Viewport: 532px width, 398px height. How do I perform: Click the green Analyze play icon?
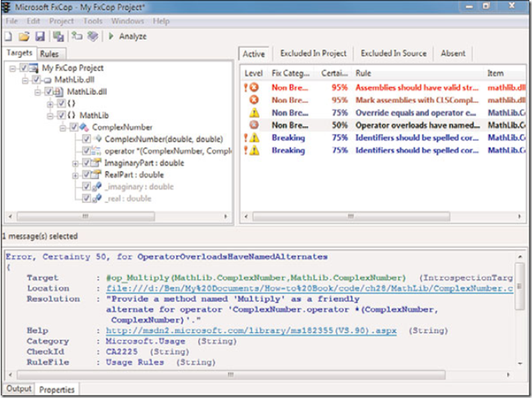tap(111, 36)
